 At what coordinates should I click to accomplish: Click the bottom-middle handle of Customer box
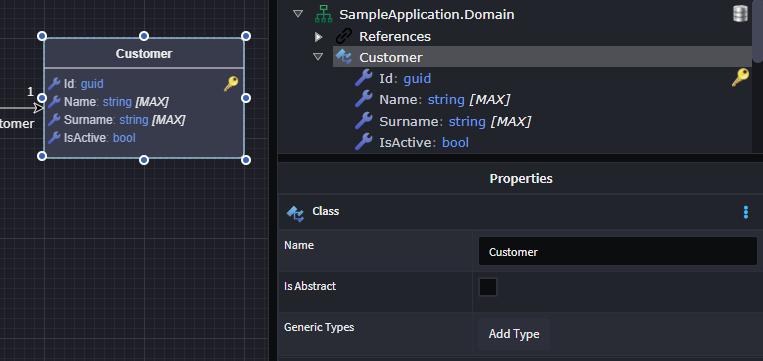144,160
